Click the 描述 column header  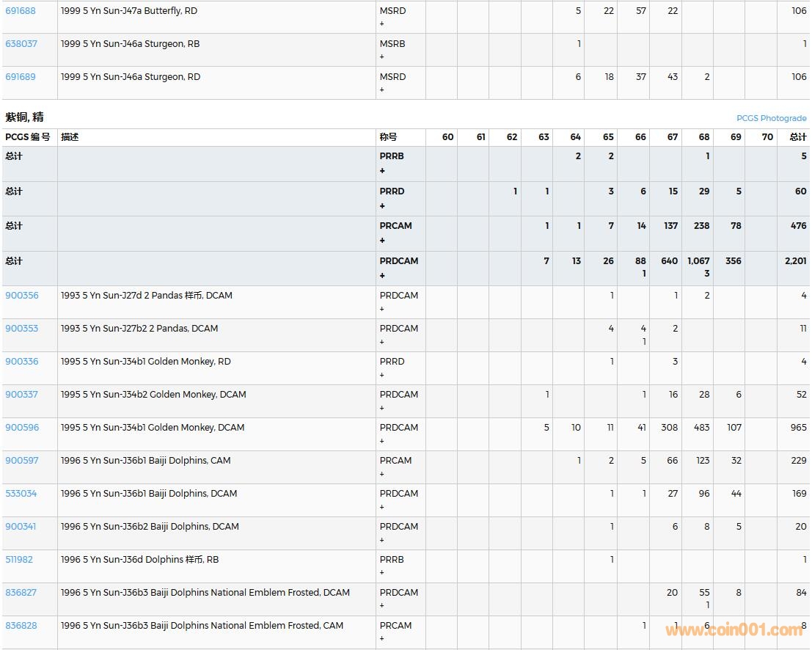click(70, 137)
